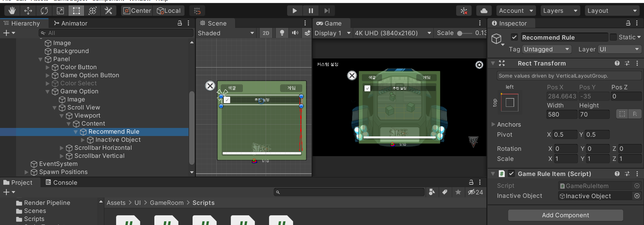Switch to the Animator tab

[70, 23]
